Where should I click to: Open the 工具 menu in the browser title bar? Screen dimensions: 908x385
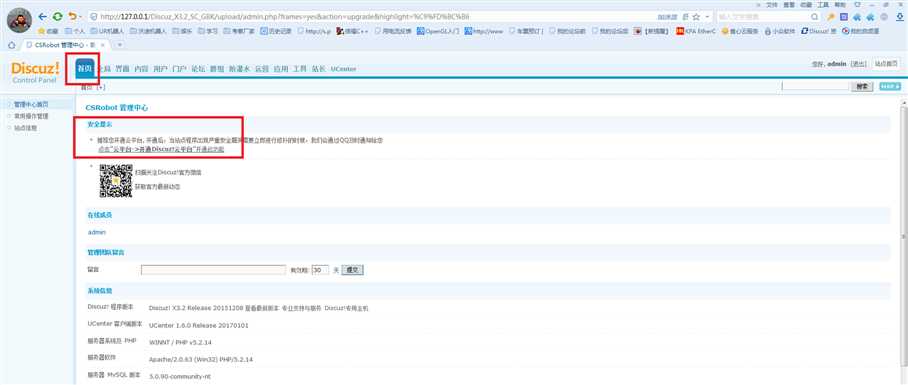[822, 4]
